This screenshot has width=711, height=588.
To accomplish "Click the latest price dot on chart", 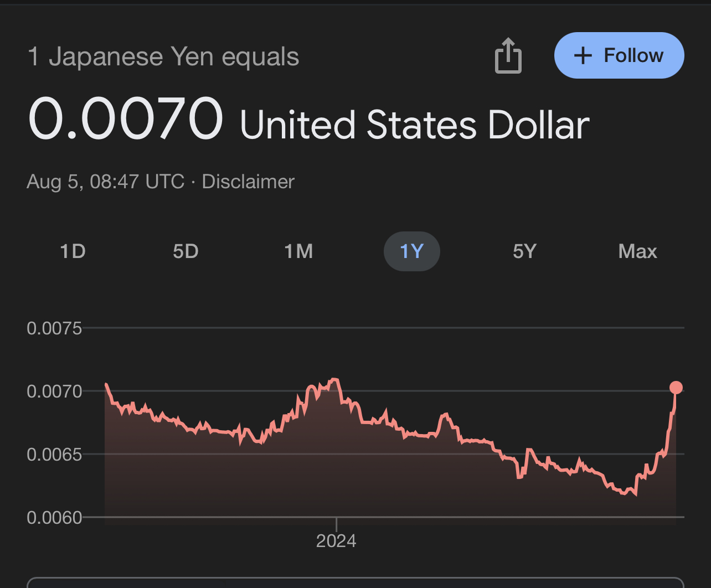I will point(676,387).
